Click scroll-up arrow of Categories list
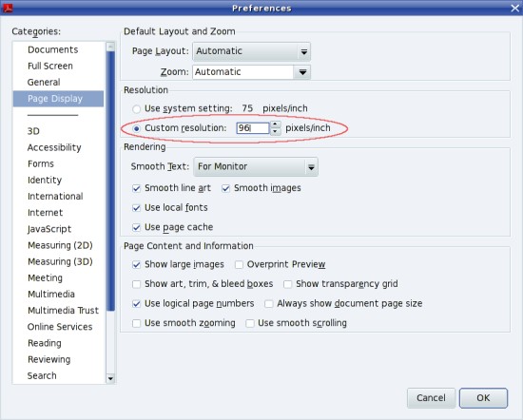Image resolution: width=523 pixels, height=420 pixels. pos(110,47)
